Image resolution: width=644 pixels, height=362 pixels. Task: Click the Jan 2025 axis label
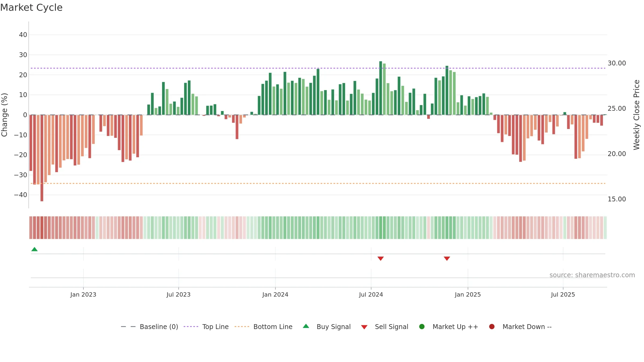tap(468, 295)
